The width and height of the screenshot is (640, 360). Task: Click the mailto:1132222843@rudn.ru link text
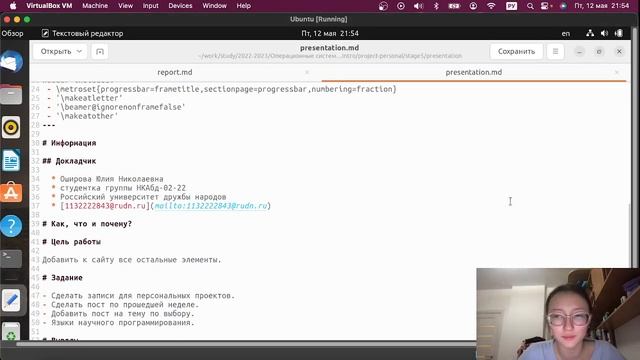[211, 206]
